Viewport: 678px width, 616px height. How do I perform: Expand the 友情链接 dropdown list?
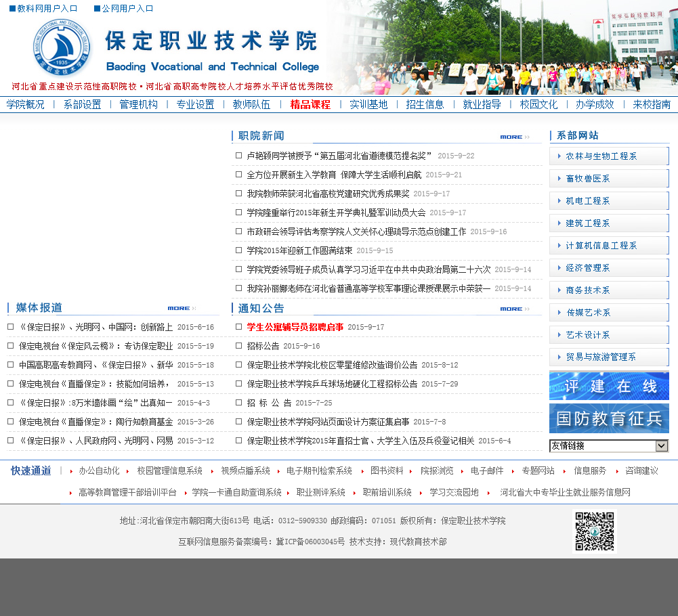[x=662, y=445]
